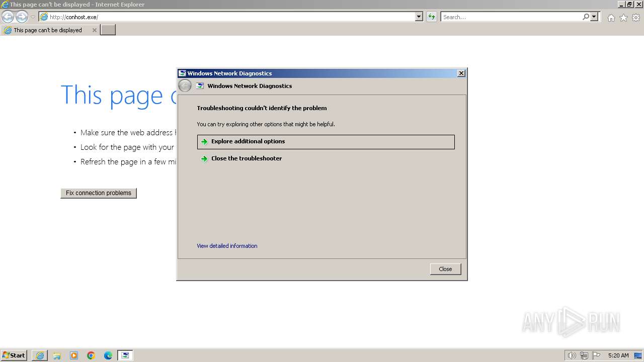Click the Close button in diagnostics dialog
The image size is (644, 362).
pos(445,269)
